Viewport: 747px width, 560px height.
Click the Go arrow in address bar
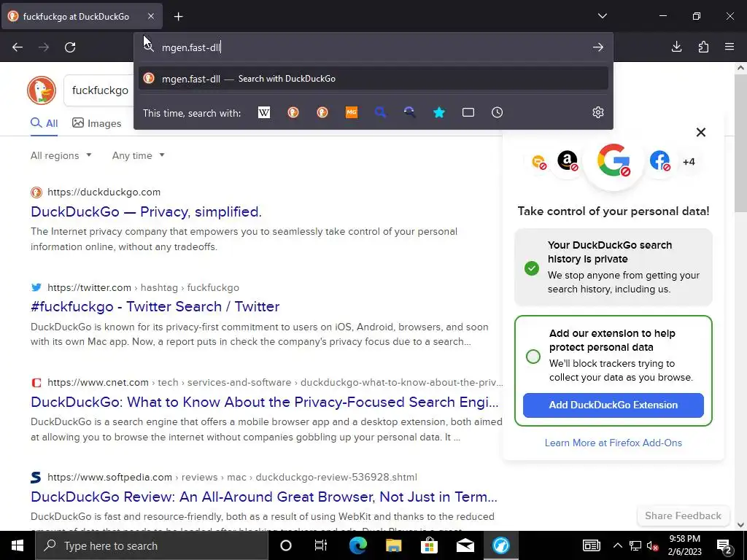(598, 47)
